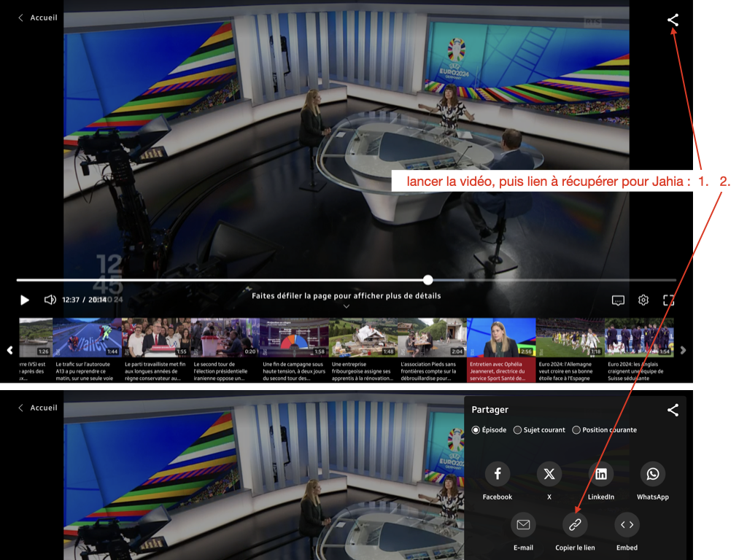Select the Épisode radio button
The height and width of the screenshot is (560, 747).
coord(476,430)
